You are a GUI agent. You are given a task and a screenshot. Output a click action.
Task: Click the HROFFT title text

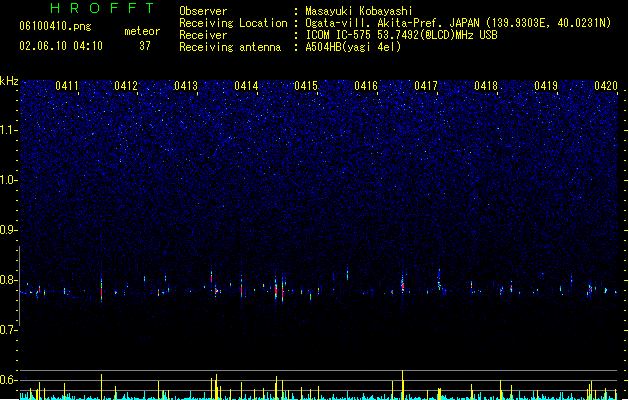click(x=103, y=8)
